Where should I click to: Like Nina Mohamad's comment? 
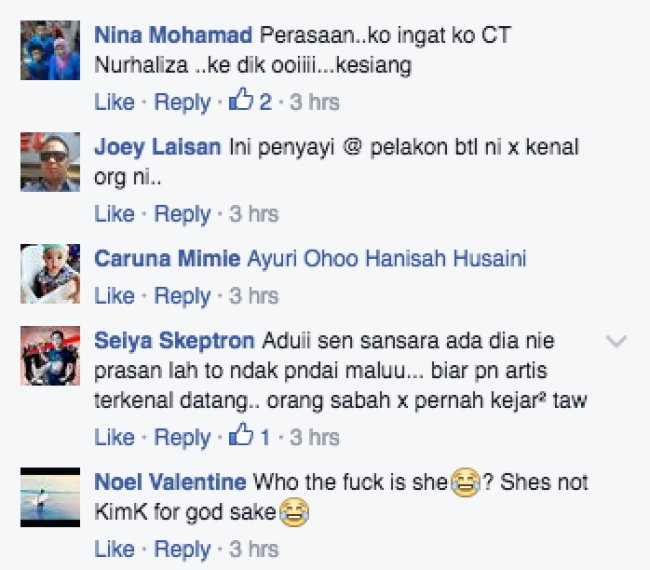point(114,102)
